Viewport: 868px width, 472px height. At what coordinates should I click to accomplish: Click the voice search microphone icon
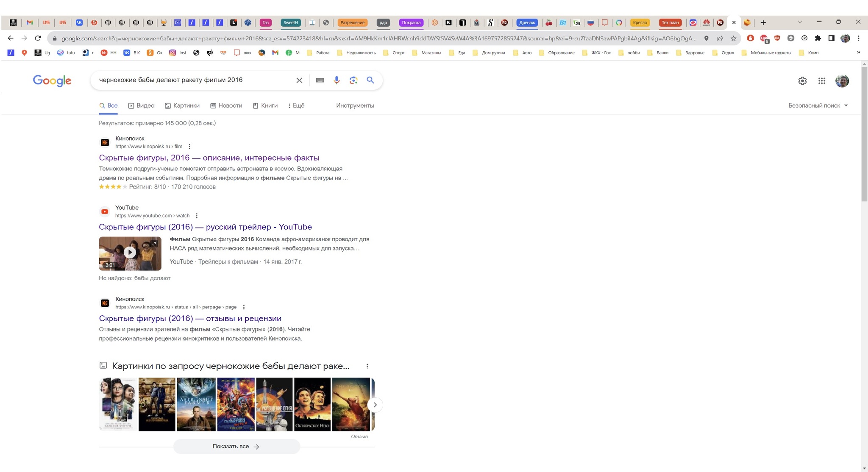pos(337,80)
